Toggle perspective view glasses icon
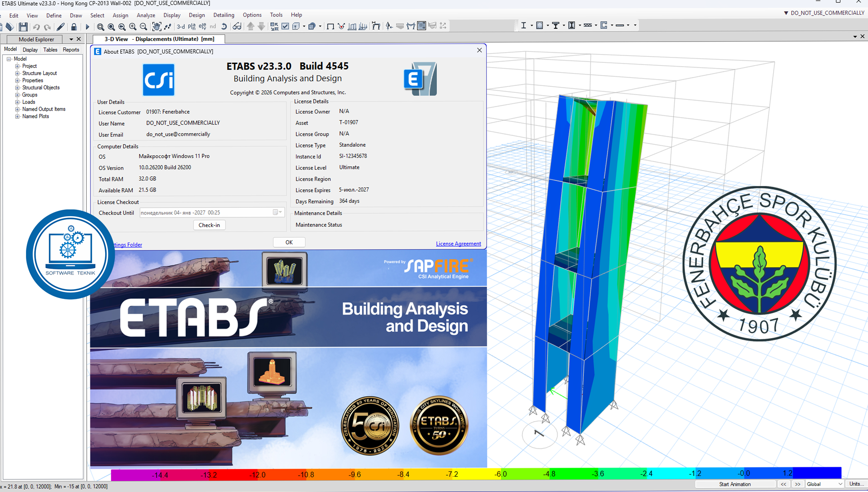 point(237,27)
